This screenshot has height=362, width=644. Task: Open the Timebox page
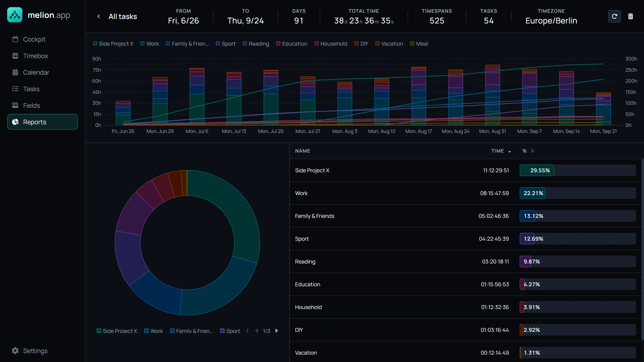[x=42, y=56]
